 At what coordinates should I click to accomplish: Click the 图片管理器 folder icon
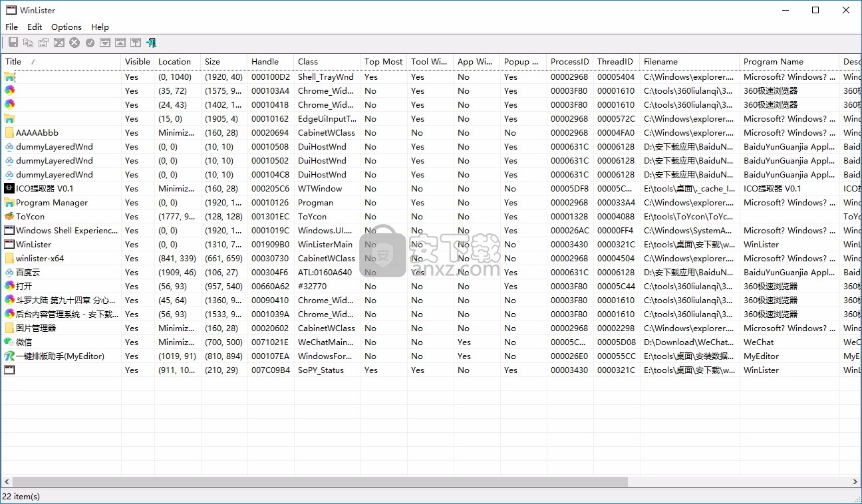9,328
